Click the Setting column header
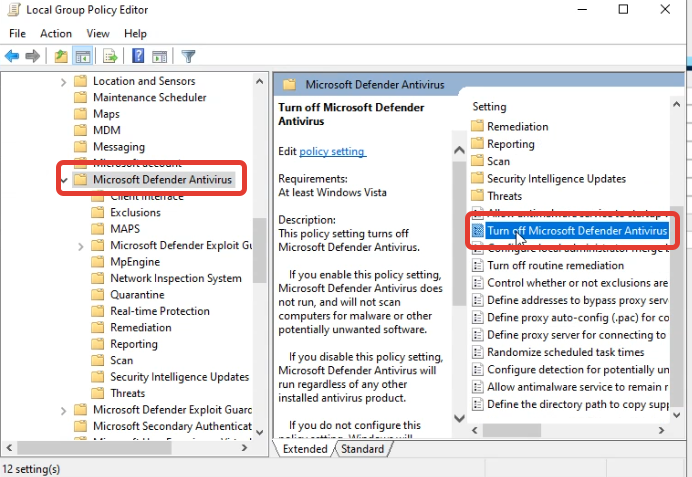This screenshot has height=477, width=692. coord(489,106)
